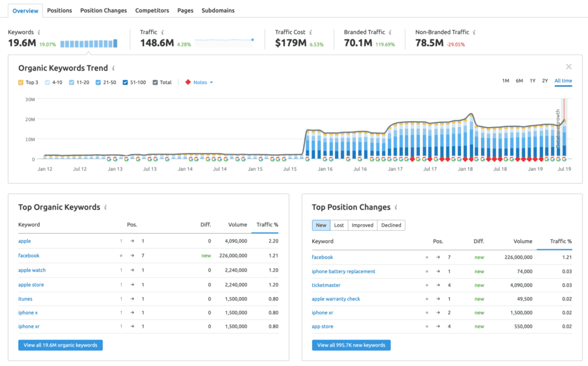Open the itunes keyword link

[x=25, y=299]
